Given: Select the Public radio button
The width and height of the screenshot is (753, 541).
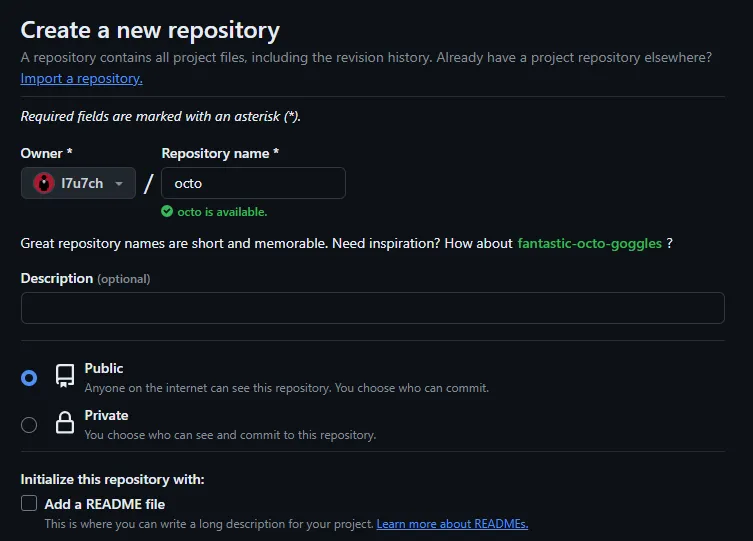Looking at the screenshot, I should click(x=29, y=378).
